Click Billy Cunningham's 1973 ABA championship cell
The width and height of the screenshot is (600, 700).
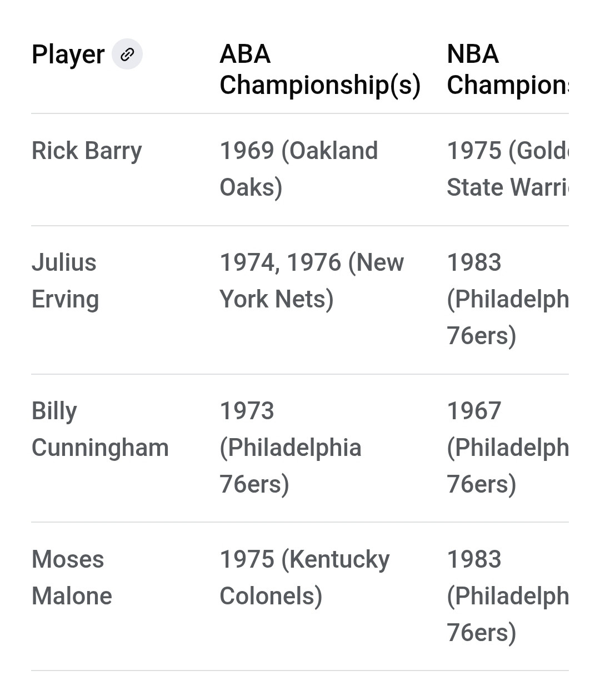291,448
